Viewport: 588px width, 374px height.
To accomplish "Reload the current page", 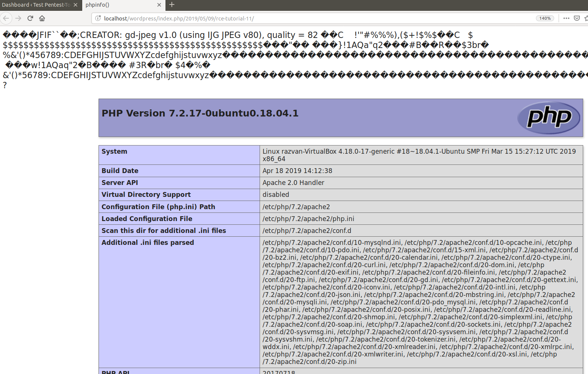I will click(x=30, y=18).
